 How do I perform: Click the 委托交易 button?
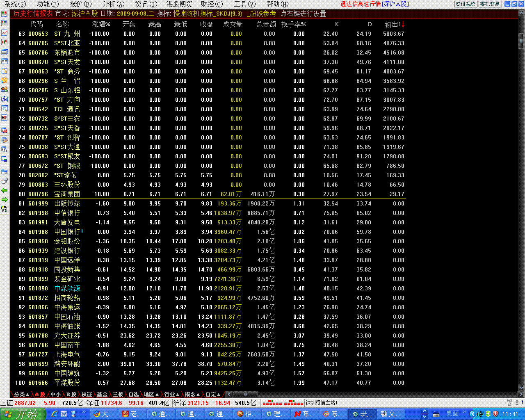(490, 4)
